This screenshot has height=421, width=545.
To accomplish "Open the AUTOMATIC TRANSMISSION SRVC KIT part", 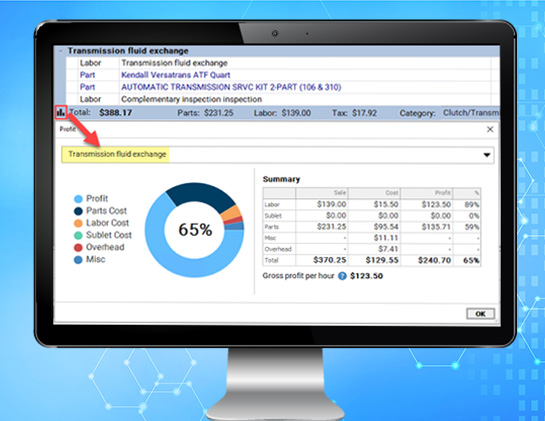I will pos(231,87).
